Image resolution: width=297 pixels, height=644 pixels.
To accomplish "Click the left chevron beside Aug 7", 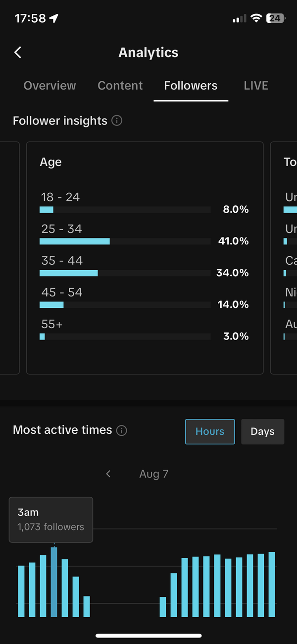I will [108, 474].
